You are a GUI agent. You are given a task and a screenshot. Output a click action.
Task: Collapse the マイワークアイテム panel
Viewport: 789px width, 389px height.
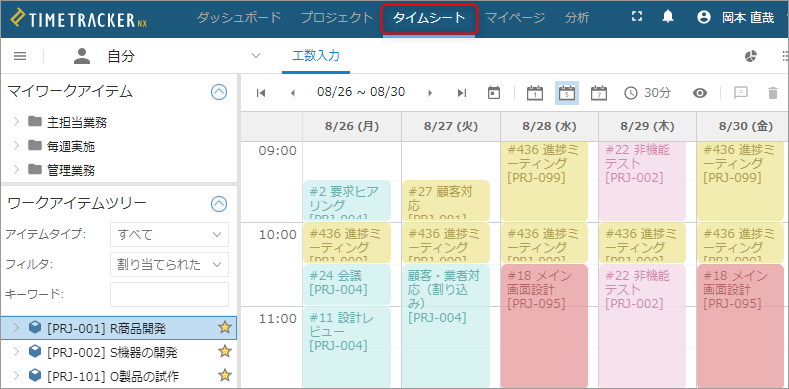(x=219, y=92)
